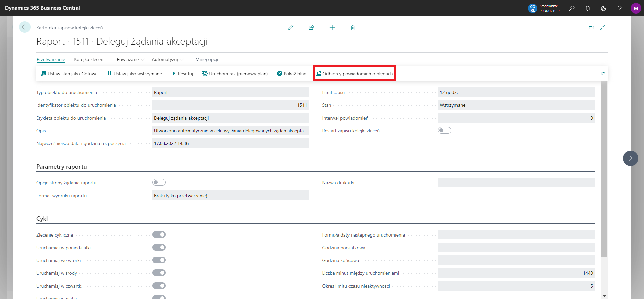Click Dynamics 365 Business Central title
This screenshot has height=299, width=644.
tap(43, 8)
